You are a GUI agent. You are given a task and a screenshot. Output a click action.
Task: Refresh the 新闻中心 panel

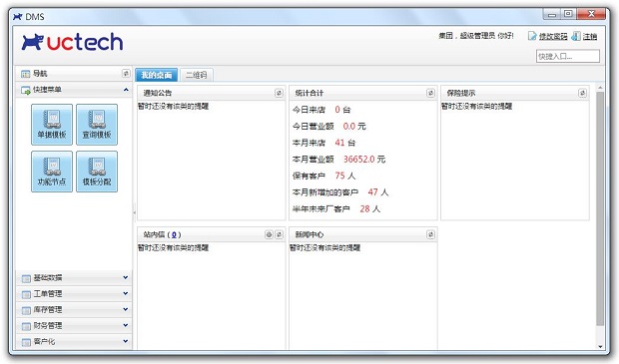pyautogui.click(x=430, y=234)
